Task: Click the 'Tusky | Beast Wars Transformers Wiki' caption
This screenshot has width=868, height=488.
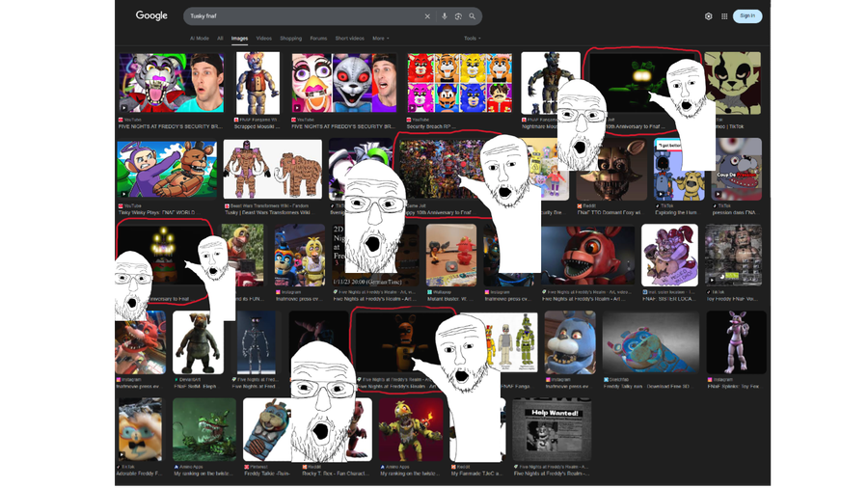Action: point(269,212)
